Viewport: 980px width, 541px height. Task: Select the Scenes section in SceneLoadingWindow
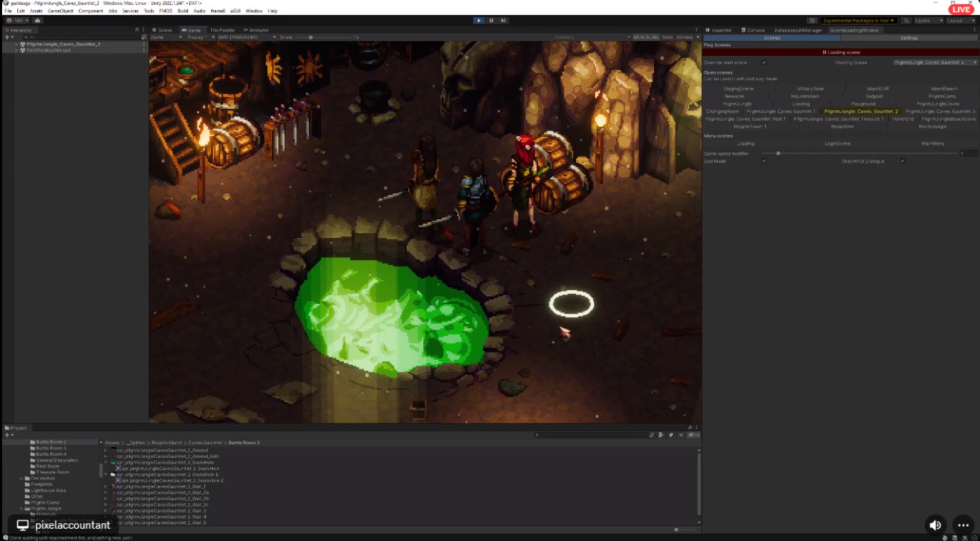click(x=772, y=37)
